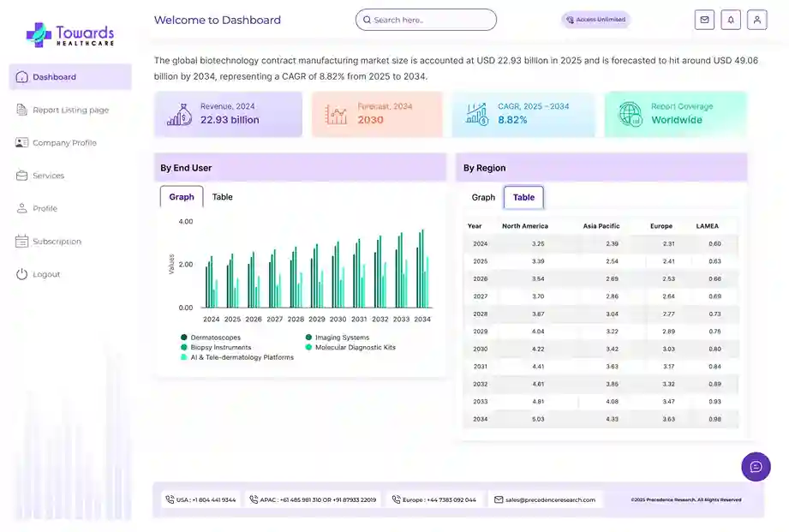Go to Subscription in sidebar
The height and width of the screenshot is (532, 789).
(x=57, y=242)
